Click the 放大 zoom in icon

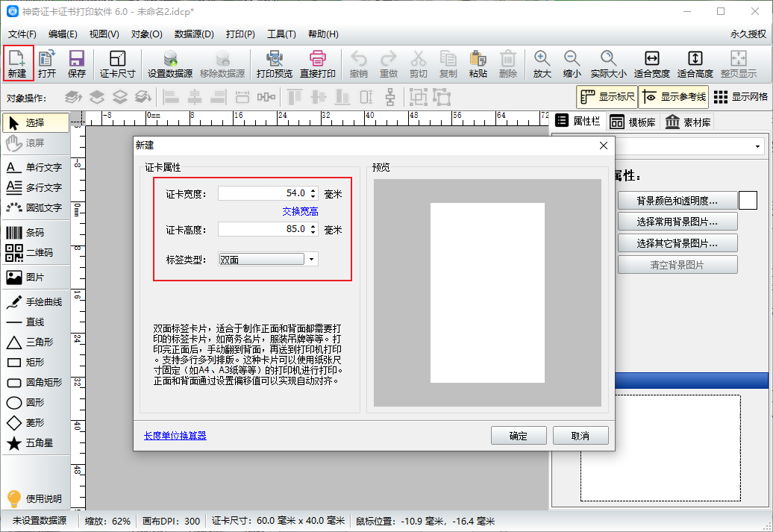click(x=542, y=63)
